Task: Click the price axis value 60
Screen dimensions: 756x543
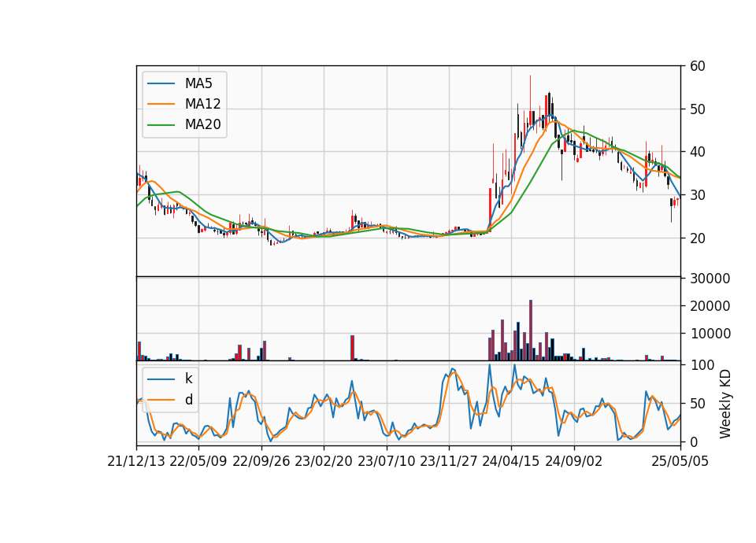Action: pos(697,66)
